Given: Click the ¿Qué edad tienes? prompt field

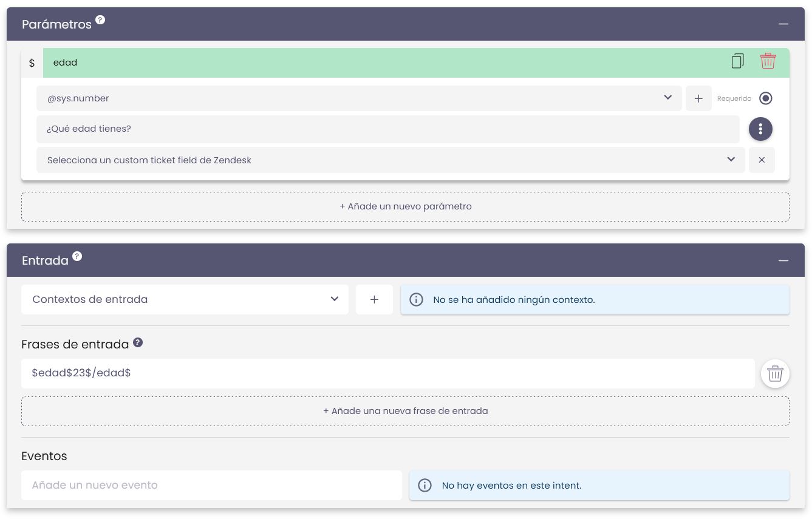Looking at the screenshot, I should 387,129.
